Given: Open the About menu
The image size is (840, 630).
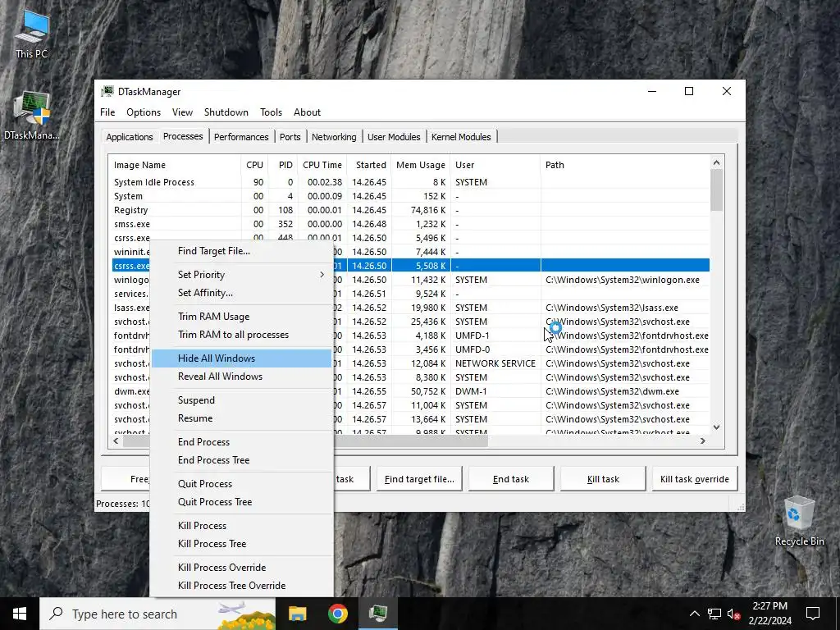Looking at the screenshot, I should tap(307, 112).
